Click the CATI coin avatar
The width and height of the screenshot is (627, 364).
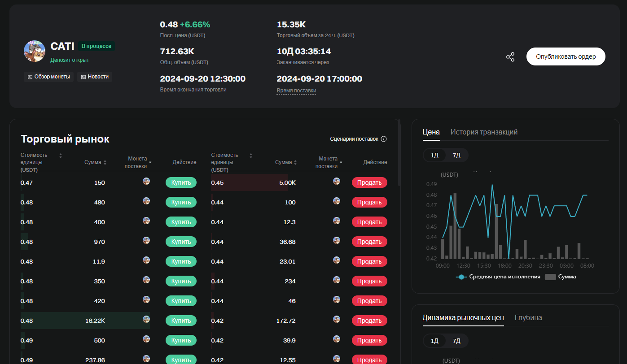(35, 51)
